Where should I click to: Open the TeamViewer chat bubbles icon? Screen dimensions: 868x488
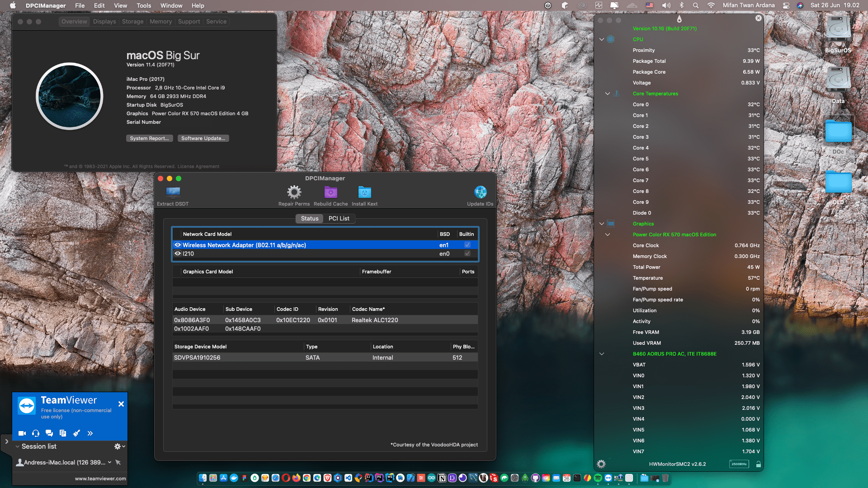click(49, 433)
